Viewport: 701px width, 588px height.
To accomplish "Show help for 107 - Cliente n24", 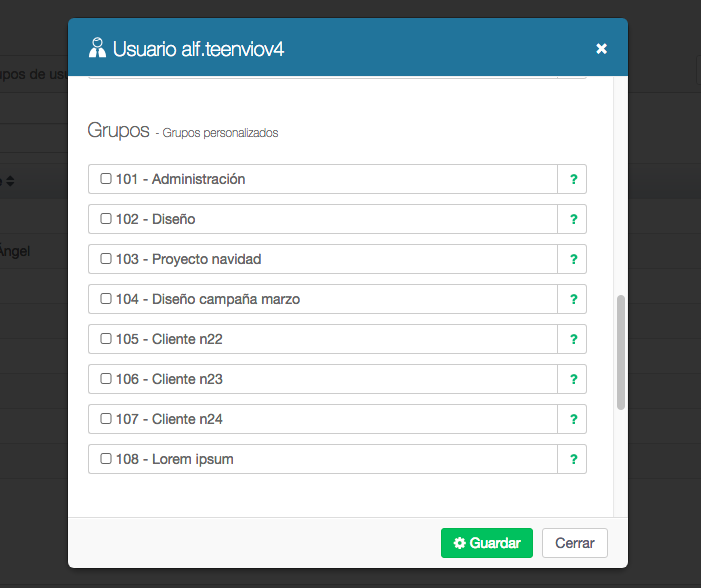I will pyautogui.click(x=573, y=419).
